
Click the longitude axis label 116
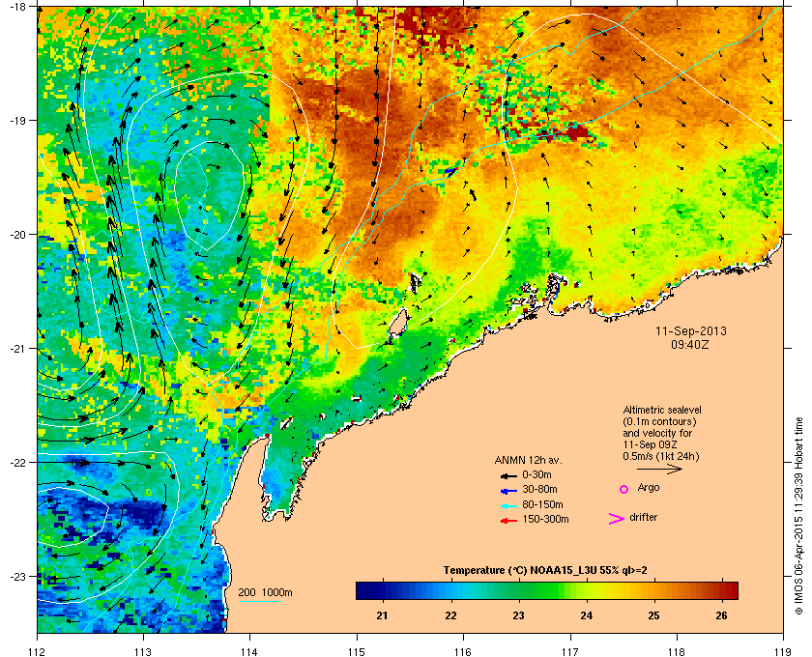click(x=463, y=652)
